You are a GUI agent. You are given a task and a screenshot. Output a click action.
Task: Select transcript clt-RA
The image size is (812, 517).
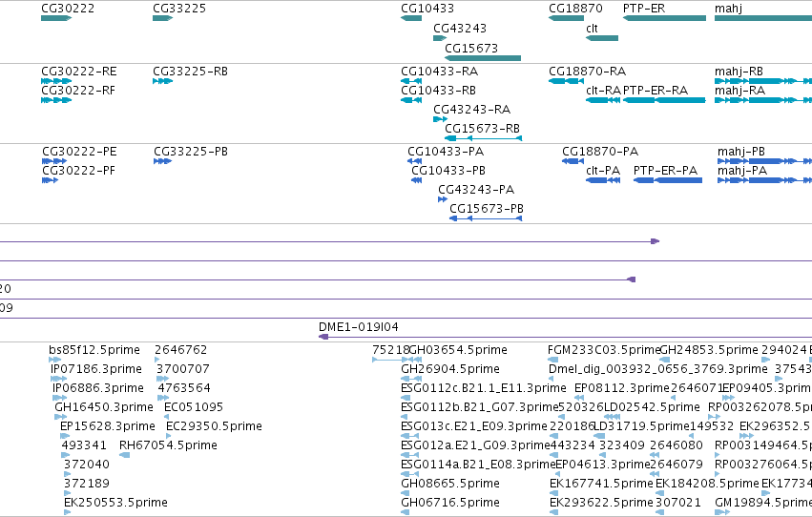coord(603,100)
